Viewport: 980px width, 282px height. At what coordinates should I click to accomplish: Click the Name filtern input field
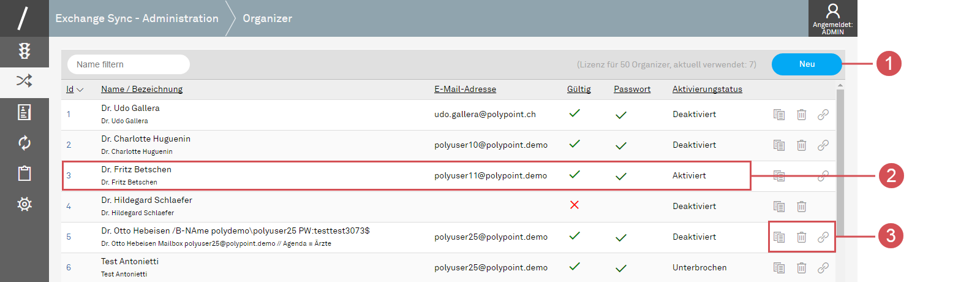(129, 64)
